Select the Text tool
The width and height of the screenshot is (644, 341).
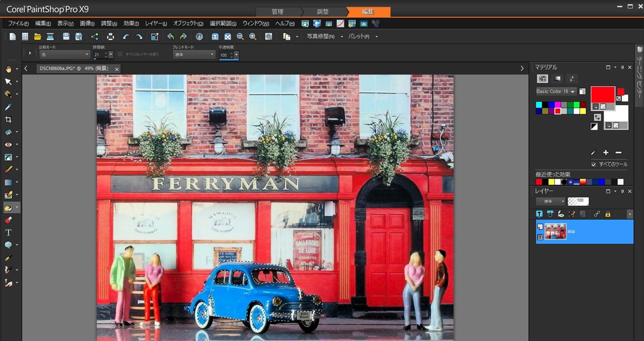click(9, 233)
